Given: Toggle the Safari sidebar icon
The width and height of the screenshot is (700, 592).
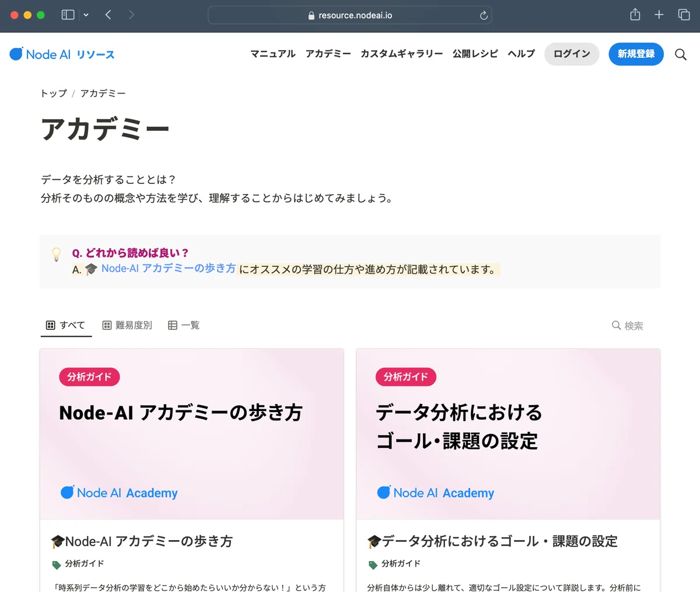Looking at the screenshot, I should [68, 15].
